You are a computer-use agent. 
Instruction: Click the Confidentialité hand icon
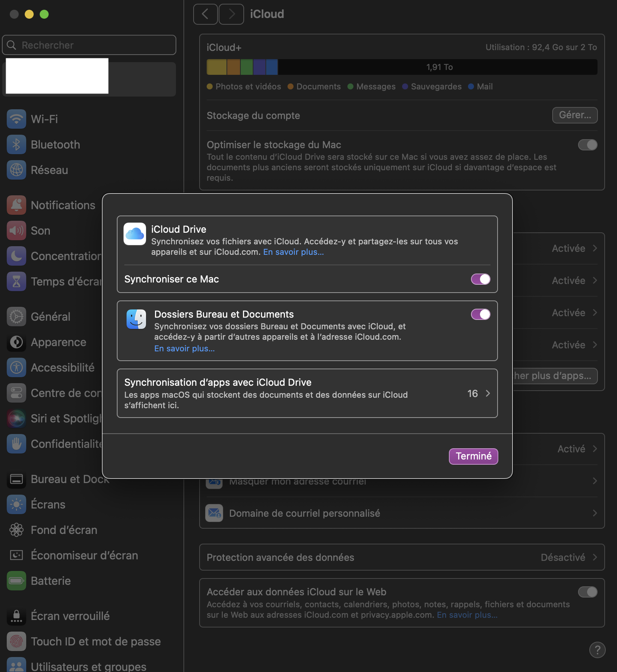click(x=16, y=444)
